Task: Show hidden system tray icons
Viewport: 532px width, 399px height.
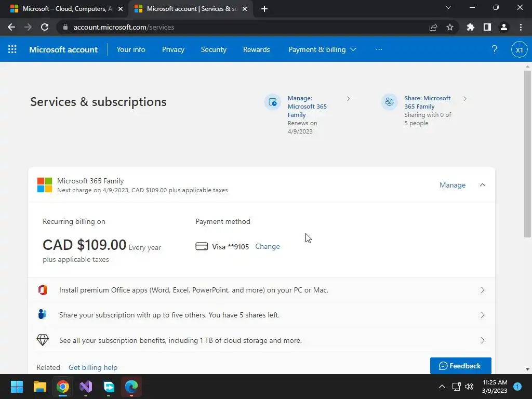Action: pos(442,387)
